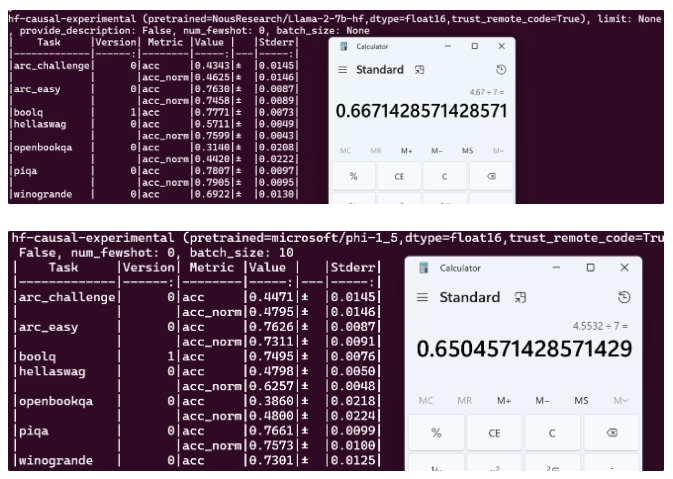The image size is (673, 479).
Task: Click winogrande value 0.7301
Action: [271, 461]
